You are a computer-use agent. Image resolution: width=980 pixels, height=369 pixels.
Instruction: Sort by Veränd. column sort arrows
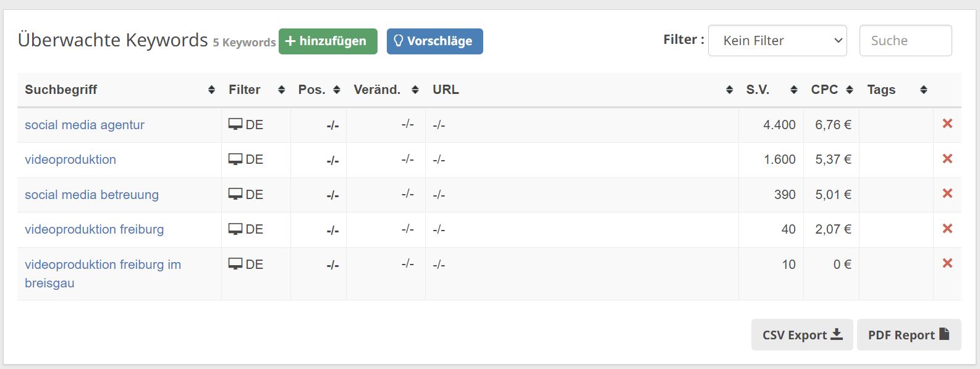(415, 90)
